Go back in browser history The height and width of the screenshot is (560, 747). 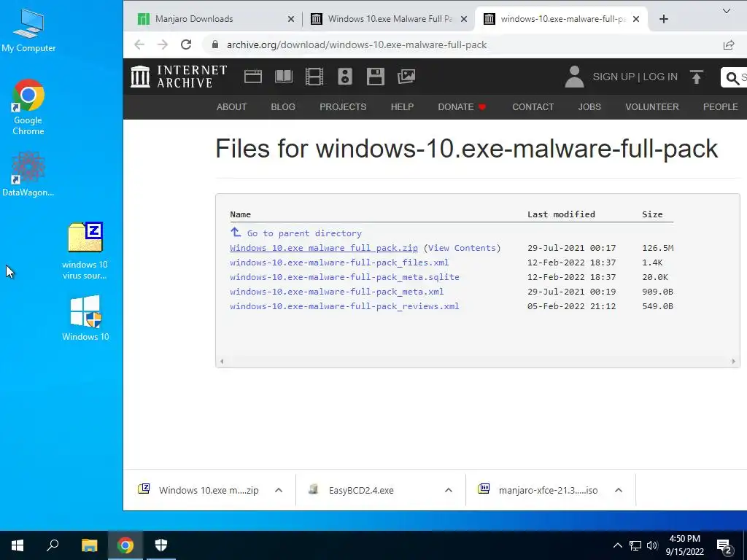coord(139,44)
